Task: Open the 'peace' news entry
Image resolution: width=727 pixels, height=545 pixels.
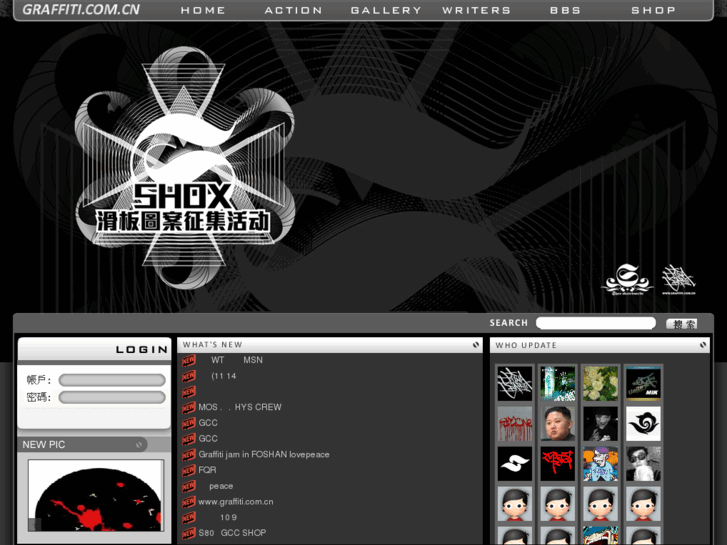Action: [221, 486]
